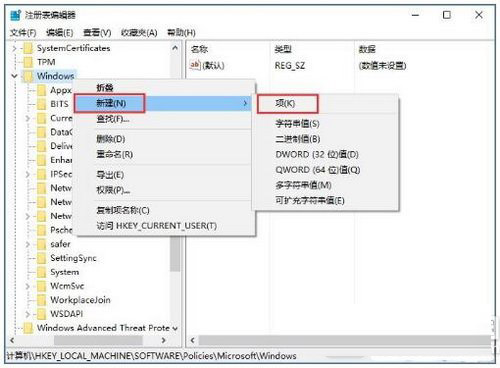Viewport: 500px width, 368px height.
Task: Click the BITS folder icon
Action: (42, 104)
